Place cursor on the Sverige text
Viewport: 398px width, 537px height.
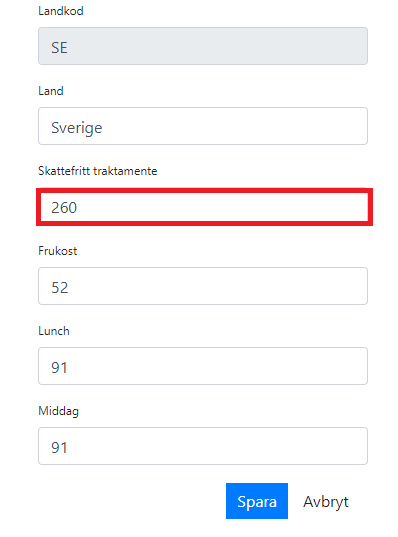point(77,128)
